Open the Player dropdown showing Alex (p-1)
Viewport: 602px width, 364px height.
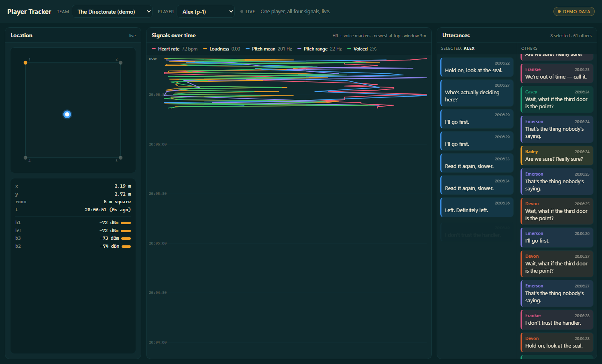[x=206, y=12]
